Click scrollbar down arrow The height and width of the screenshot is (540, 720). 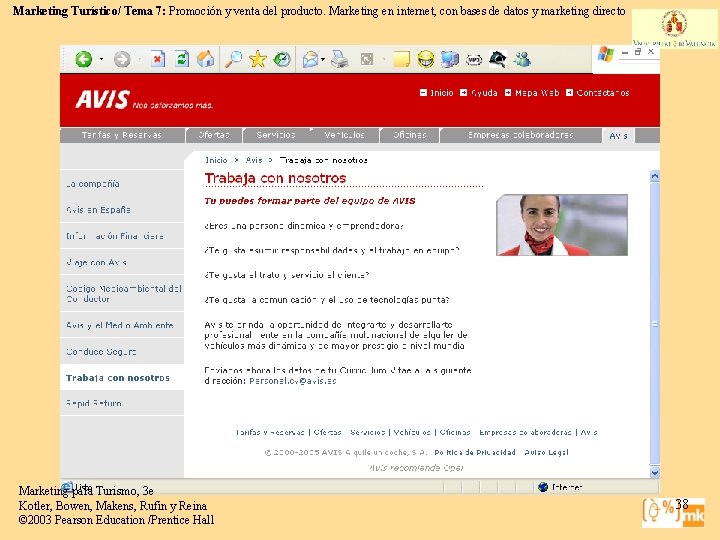tap(655, 472)
